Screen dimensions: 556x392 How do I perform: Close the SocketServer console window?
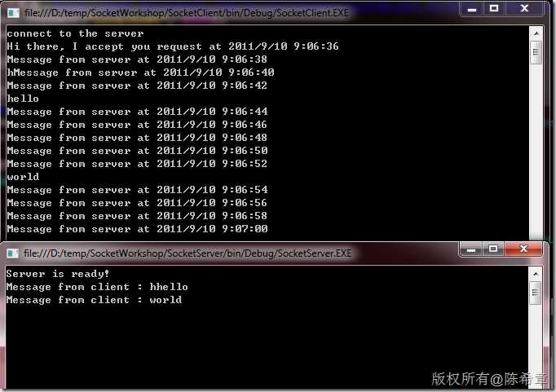[523, 249]
